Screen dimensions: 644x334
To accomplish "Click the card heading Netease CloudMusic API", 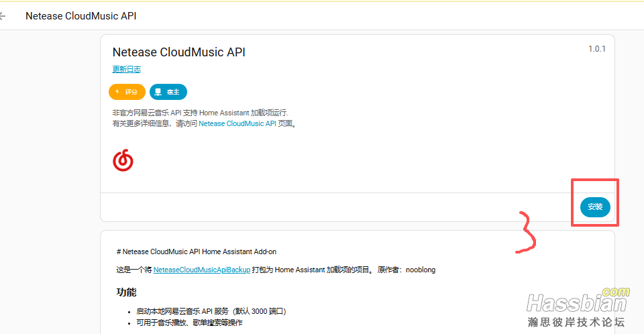I will tap(178, 52).
